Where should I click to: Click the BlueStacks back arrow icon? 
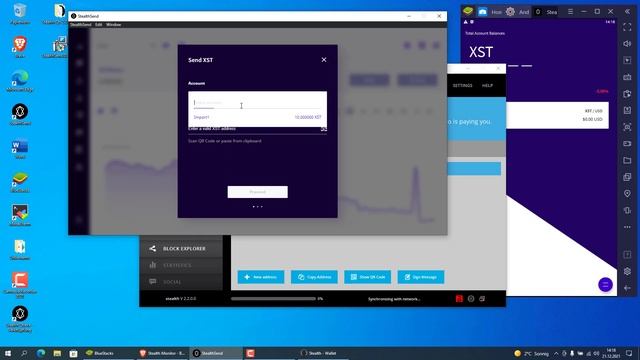627,288
